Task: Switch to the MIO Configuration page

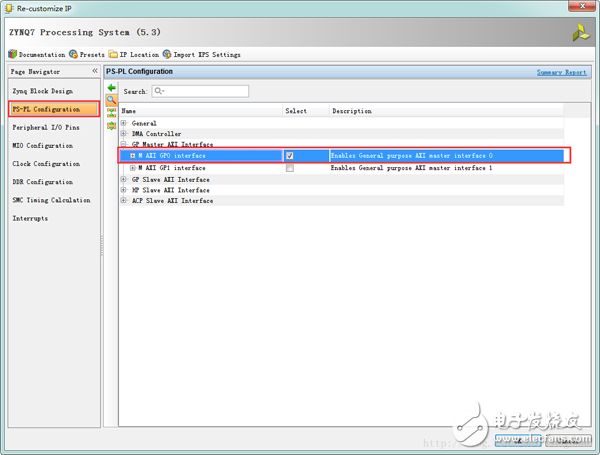Action: pyautogui.click(x=43, y=145)
